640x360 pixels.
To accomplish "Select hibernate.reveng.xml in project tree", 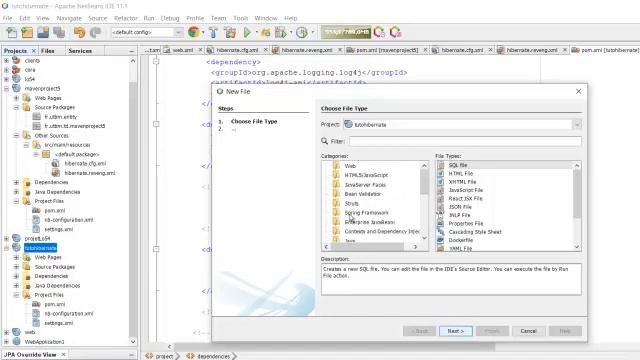I will point(89,173).
